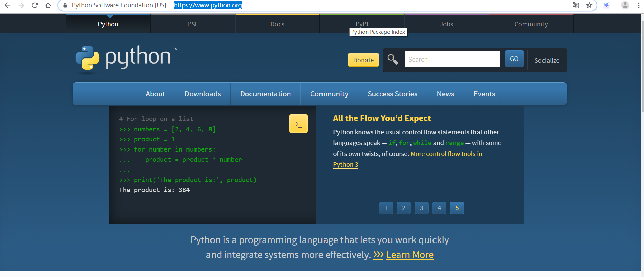Launch the interactive shell yellow button

click(x=298, y=123)
